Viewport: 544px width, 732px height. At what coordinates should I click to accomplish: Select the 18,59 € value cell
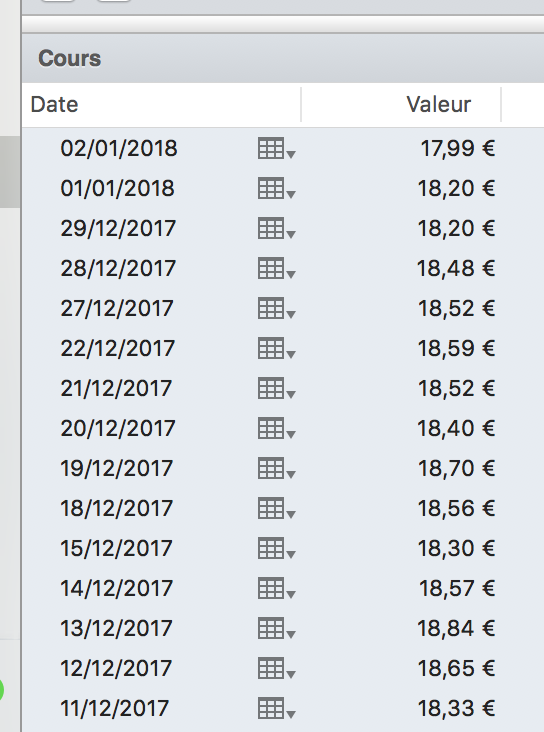(456, 348)
